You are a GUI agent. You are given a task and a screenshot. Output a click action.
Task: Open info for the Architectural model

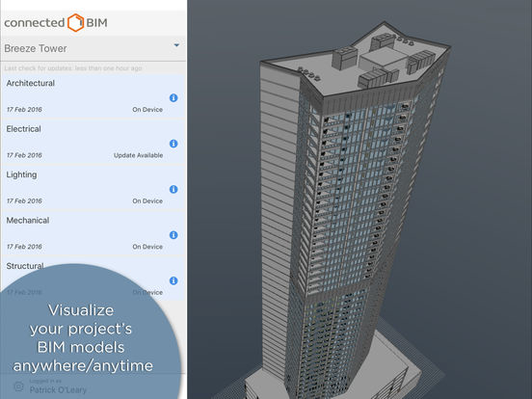pyautogui.click(x=173, y=98)
